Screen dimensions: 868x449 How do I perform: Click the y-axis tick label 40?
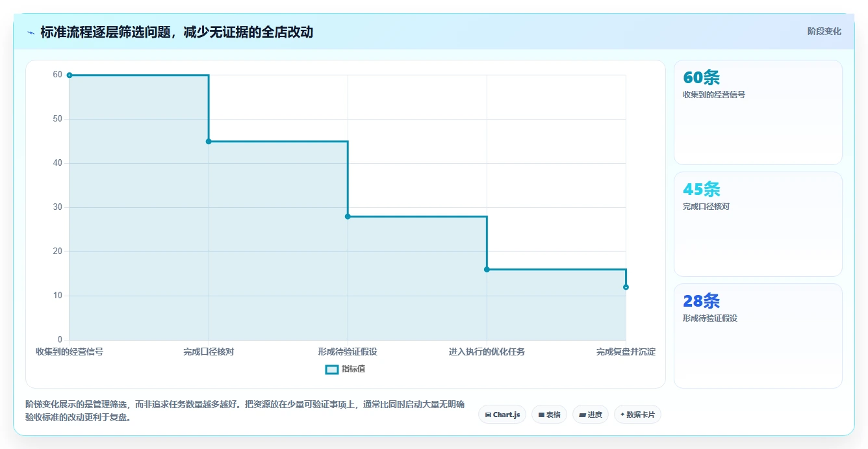(x=58, y=163)
